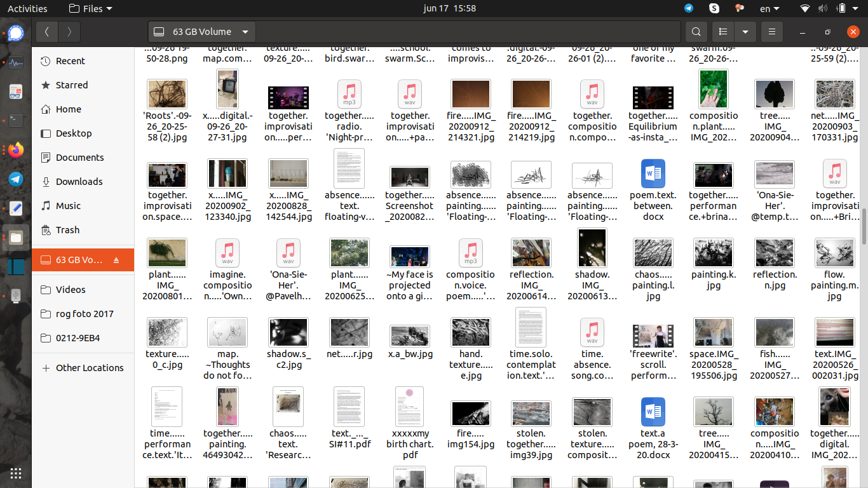Open Terminal from the dock
This screenshot has height=488, width=868.
tap(16, 120)
